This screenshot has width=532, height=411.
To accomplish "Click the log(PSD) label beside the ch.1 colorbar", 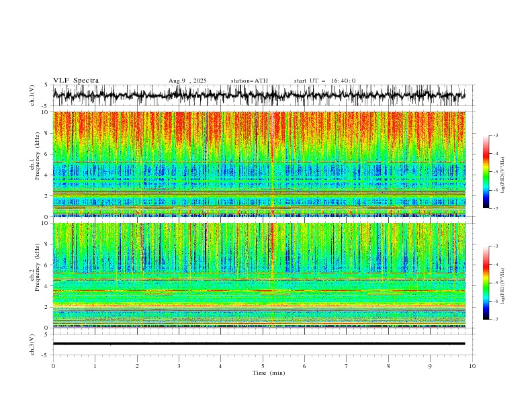I will tap(502, 175).
